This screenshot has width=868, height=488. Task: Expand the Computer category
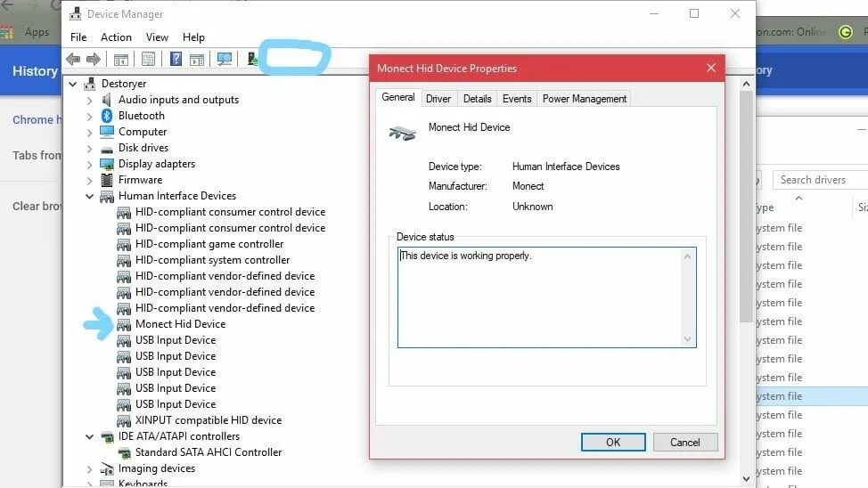coord(90,132)
